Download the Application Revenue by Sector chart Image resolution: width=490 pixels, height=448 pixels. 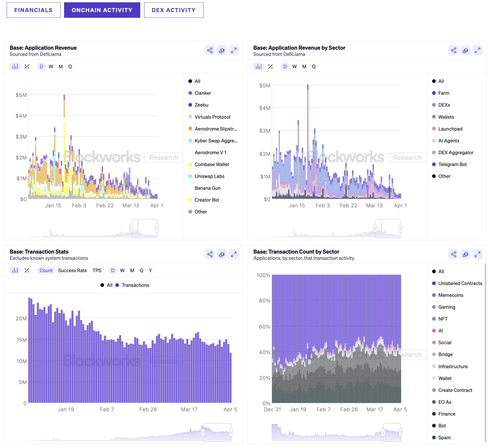pos(466,50)
